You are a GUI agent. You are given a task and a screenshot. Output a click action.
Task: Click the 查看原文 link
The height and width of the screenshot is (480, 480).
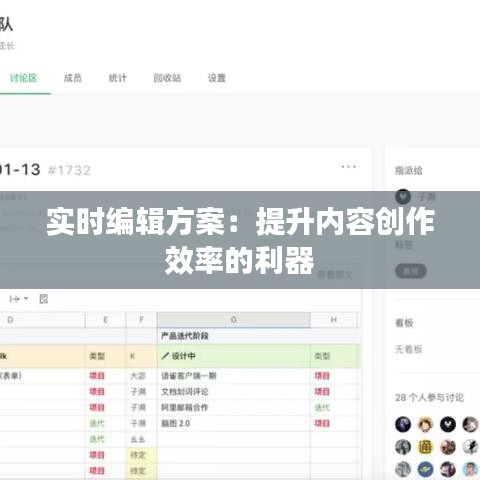335,275
